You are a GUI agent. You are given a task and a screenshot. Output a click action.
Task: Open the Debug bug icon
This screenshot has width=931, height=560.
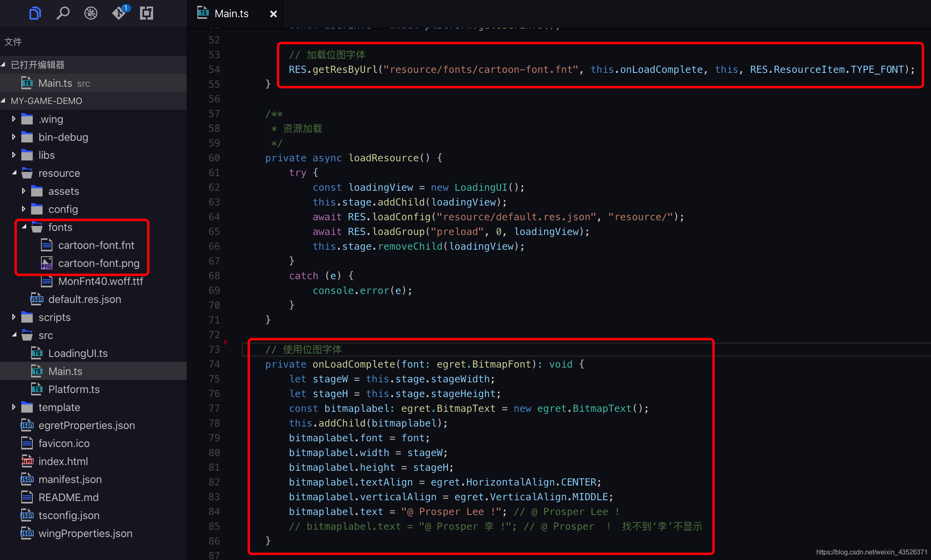90,14
